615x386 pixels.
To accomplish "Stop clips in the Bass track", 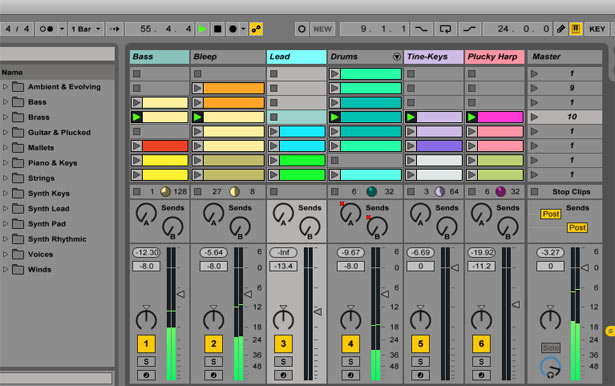I will (x=136, y=192).
